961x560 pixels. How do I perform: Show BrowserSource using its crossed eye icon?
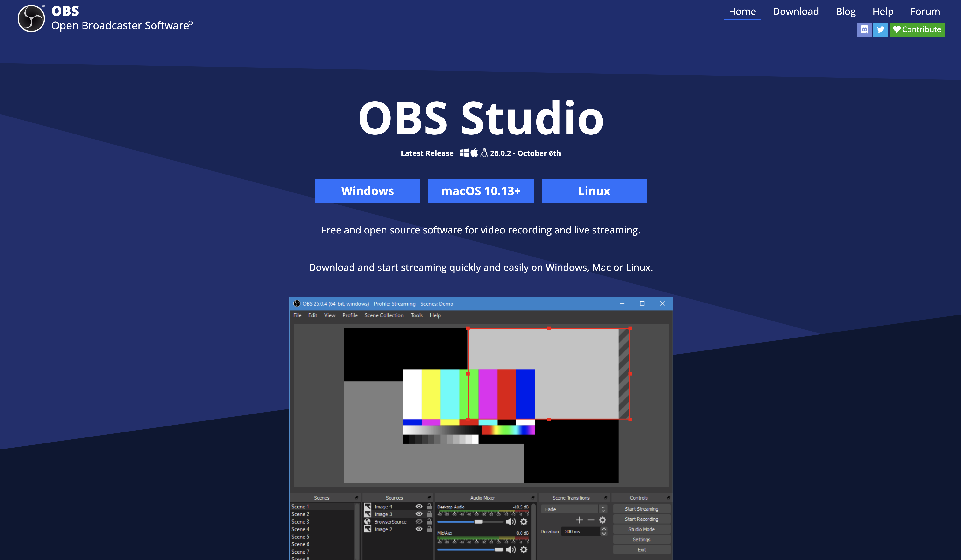[x=419, y=521]
